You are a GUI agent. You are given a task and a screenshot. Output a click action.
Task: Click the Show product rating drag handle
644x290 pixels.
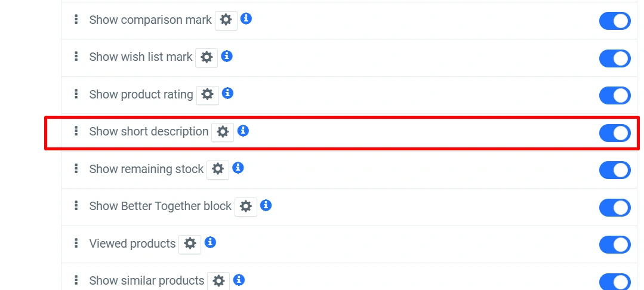coord(76,94)
